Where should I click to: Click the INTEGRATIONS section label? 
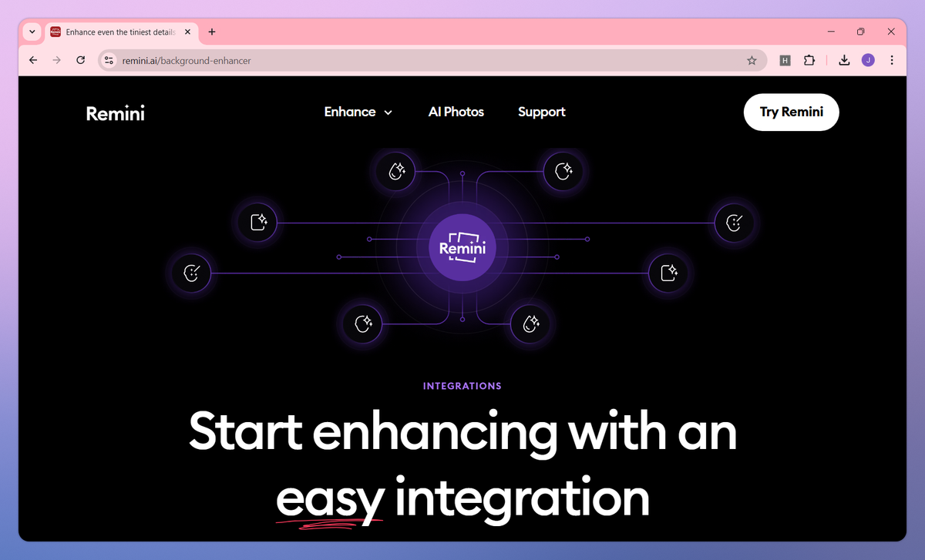click(462, 386)
